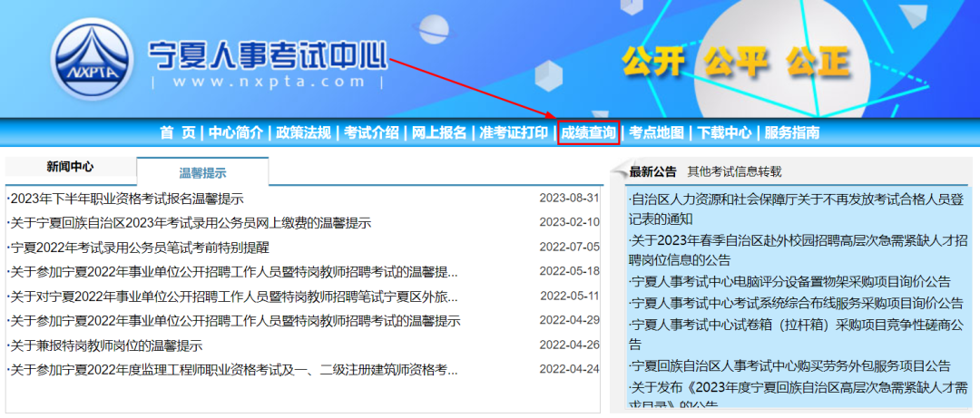Screen dimensions: 980x418
Task: Click the NXPTA logo emblem
Action: point(93,58)
